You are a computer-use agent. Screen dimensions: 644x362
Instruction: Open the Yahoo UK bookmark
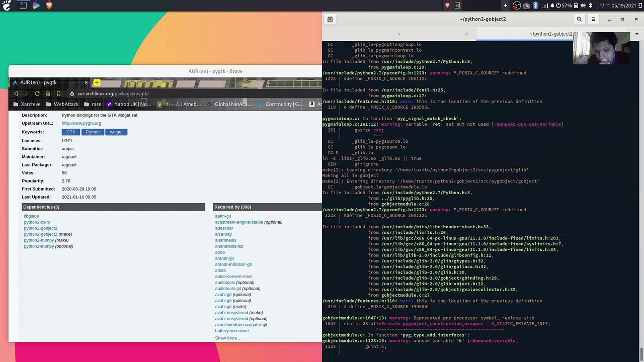[x=129, y=104]
